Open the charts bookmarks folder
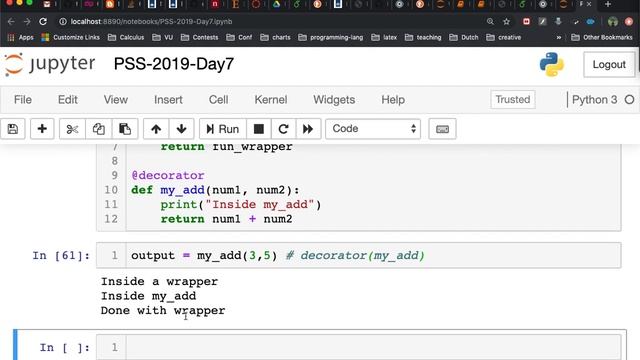Image resolution: width=640 pixels, height=360 pixels. tap(276, 38)
